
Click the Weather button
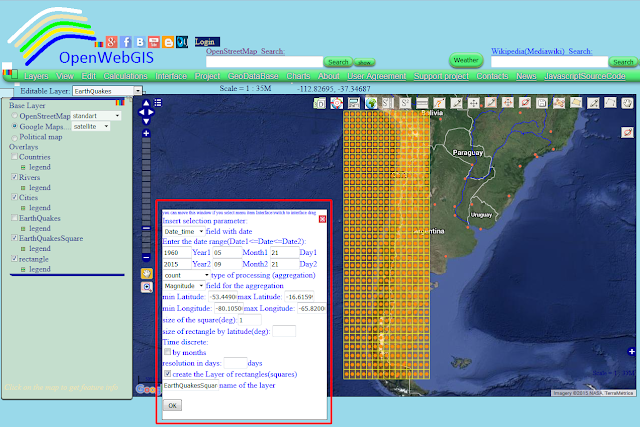(x=466, y=60)
